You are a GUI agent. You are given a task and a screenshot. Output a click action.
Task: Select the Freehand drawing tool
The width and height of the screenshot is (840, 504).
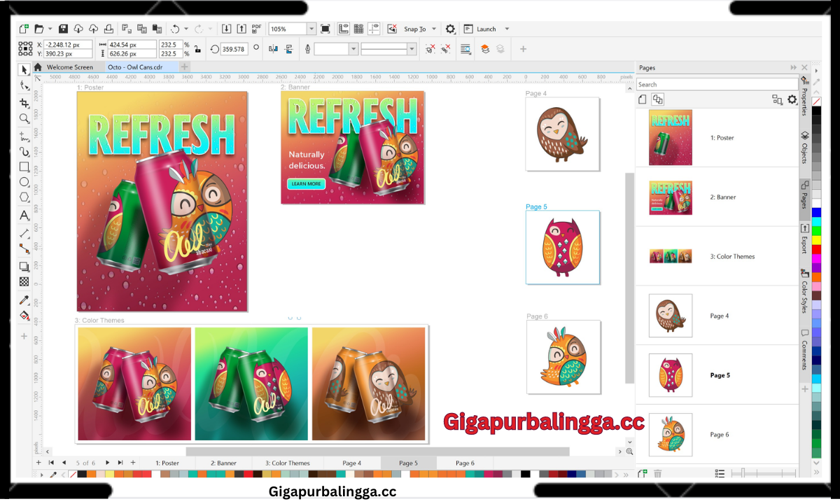(24, 135)
